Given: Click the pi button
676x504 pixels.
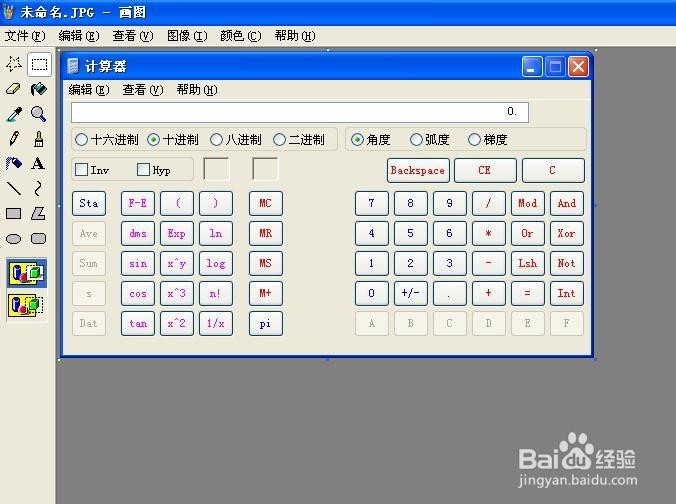Looking at the screenshot, I should pyautogui.click(x=266, y=323).
